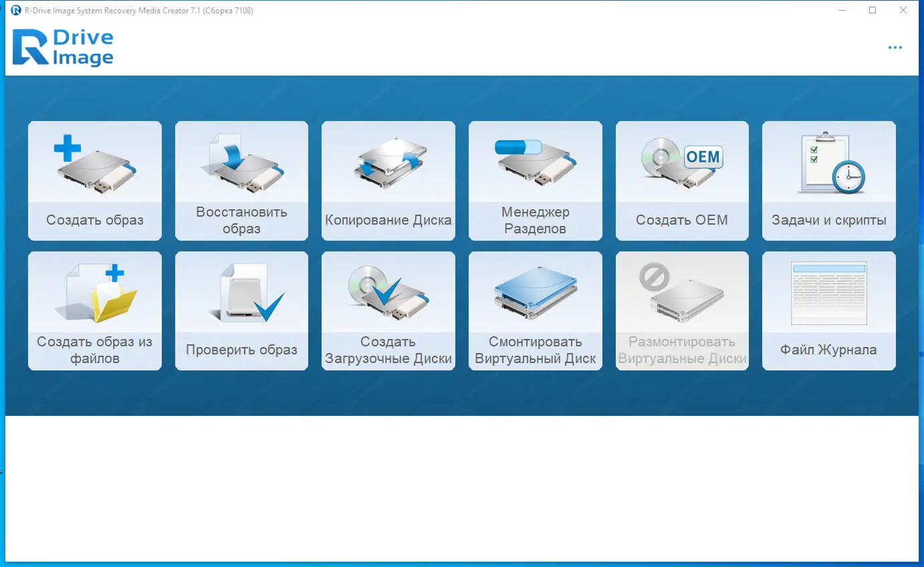924x567 pixels.
Task: Close the R-Drive Image window
Action: 903,10
